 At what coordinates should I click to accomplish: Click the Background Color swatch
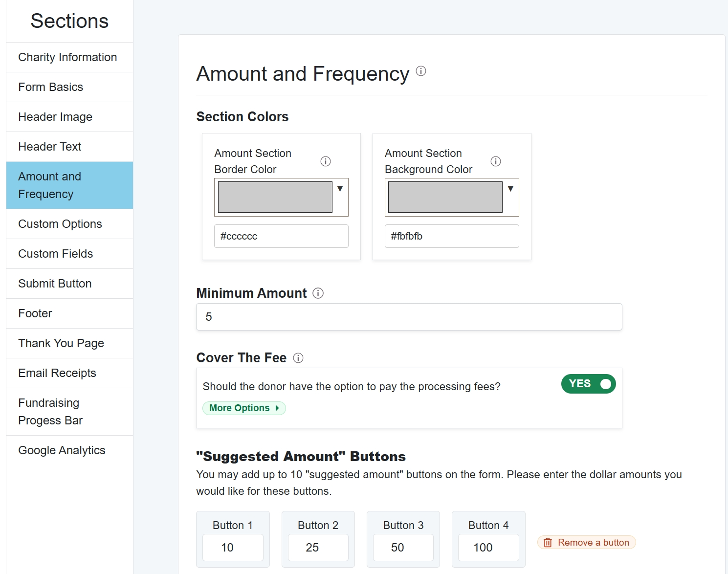[445, 197]
